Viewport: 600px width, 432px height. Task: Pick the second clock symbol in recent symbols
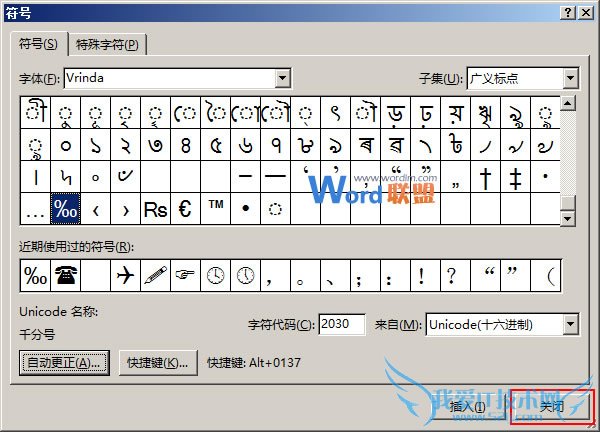tap(246, 276)
